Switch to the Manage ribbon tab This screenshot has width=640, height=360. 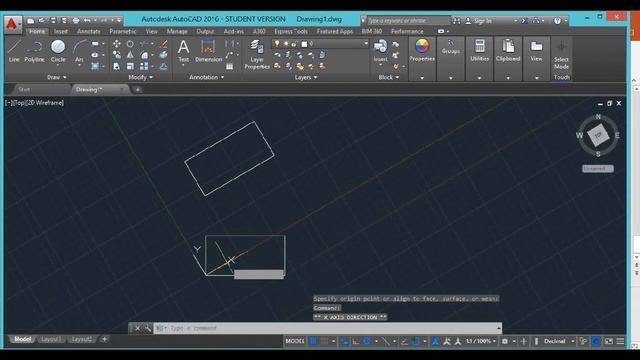point(177,31)
